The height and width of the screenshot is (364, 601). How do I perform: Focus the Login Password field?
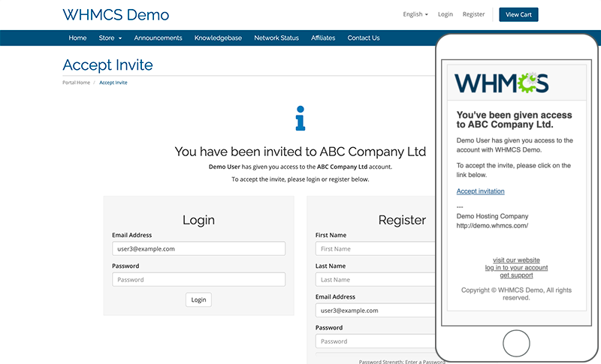pos(198,279)
